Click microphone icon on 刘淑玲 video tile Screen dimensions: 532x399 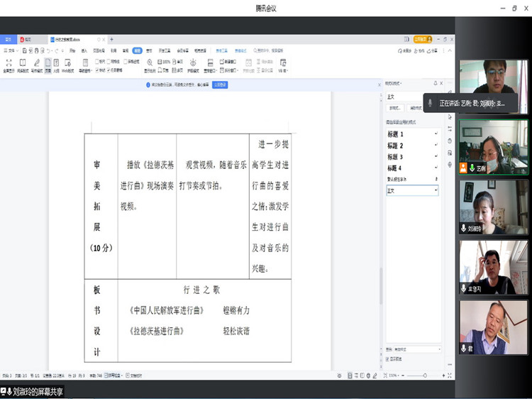463,228
